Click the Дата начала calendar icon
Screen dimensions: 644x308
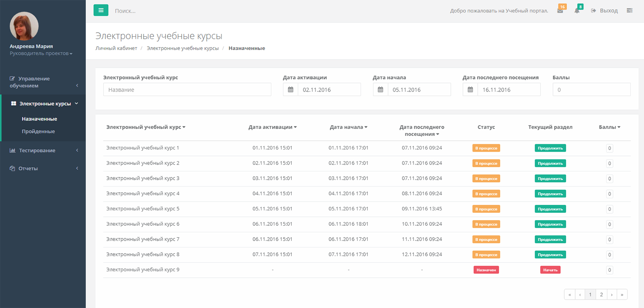coord(380,89)
